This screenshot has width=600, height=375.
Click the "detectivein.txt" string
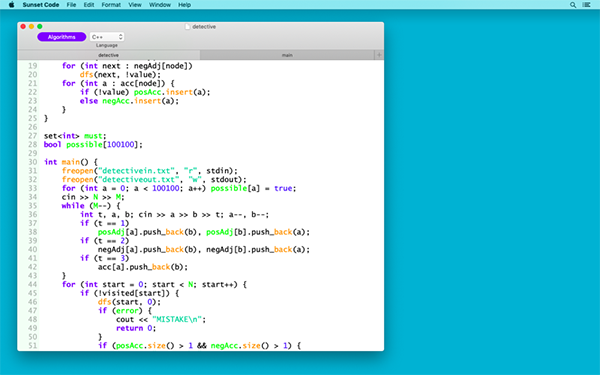[x=138, y=171]
